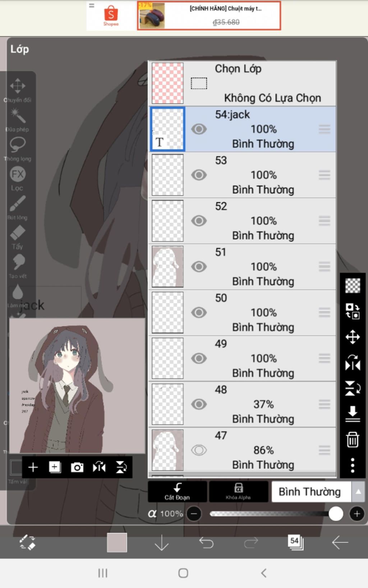Image resolution: width=368 pixels, height=588 pixels.
Task: Tap the Android home button
Action: click(183, 573)
